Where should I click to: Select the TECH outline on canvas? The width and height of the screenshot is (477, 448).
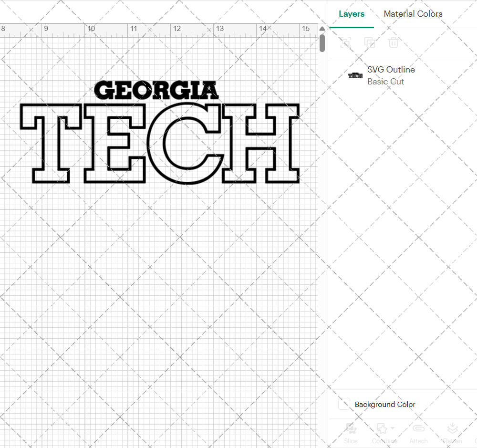click(x=160, y=143)
